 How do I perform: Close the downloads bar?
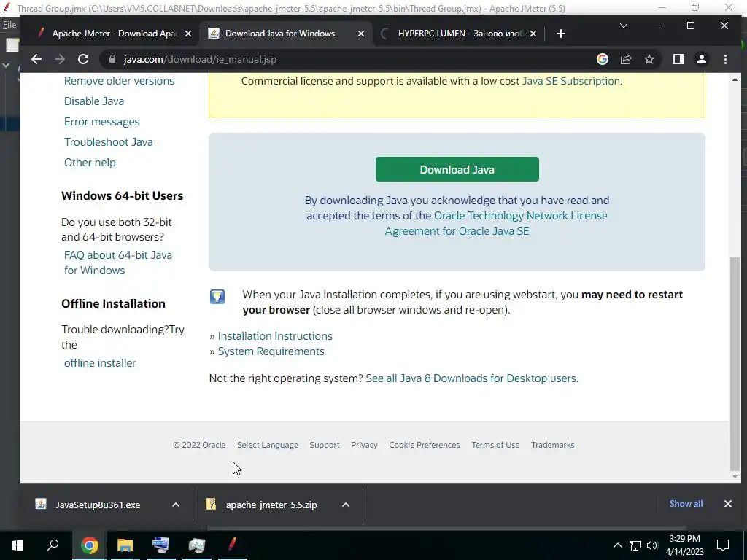[727, 504]
